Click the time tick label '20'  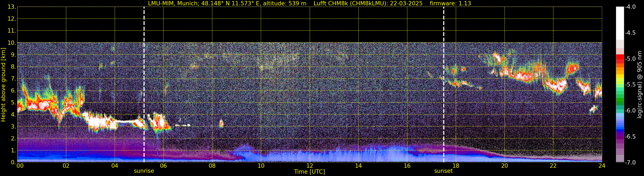point(505,166)
